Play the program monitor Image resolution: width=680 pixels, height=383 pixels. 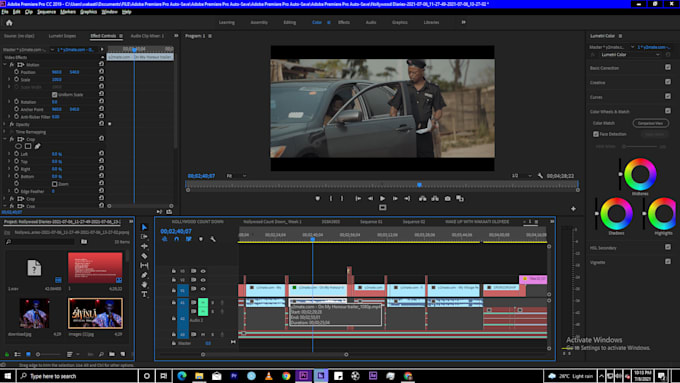(382, 199)
